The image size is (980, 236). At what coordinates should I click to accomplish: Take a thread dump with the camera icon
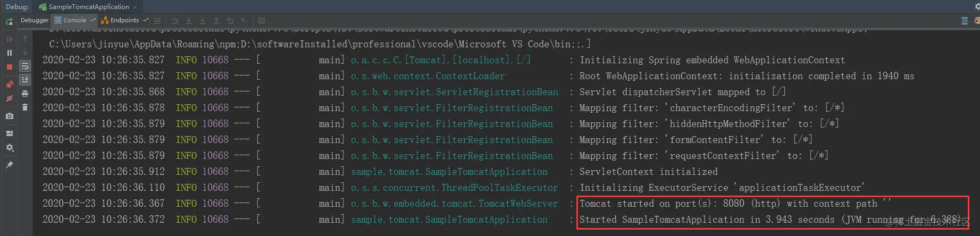(10, 116)
